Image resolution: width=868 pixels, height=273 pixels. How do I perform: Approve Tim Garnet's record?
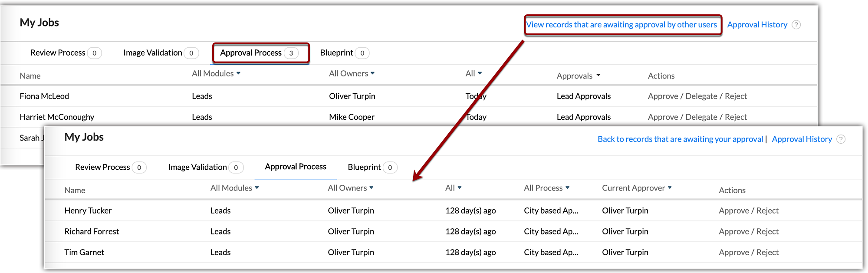click(733, 253)
